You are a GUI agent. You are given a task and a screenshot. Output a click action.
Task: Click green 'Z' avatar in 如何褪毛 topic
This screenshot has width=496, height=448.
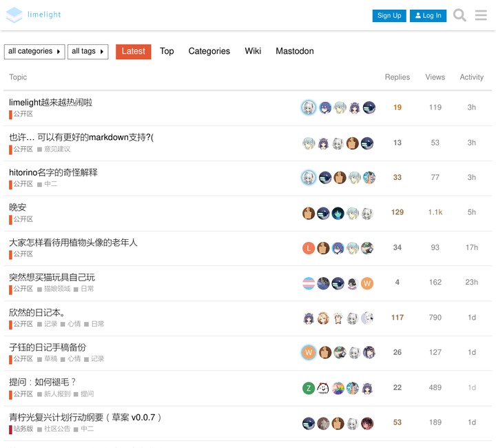309,388
